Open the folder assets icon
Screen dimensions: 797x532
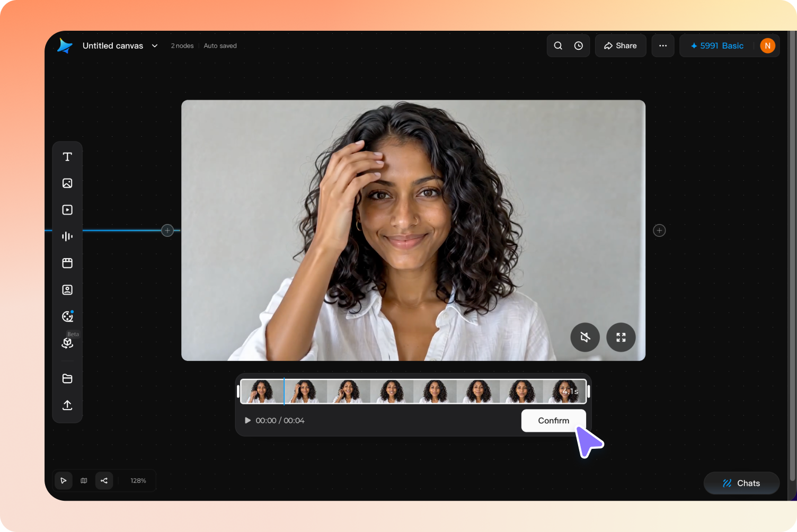pyautogui.click(x=67, y=378)
